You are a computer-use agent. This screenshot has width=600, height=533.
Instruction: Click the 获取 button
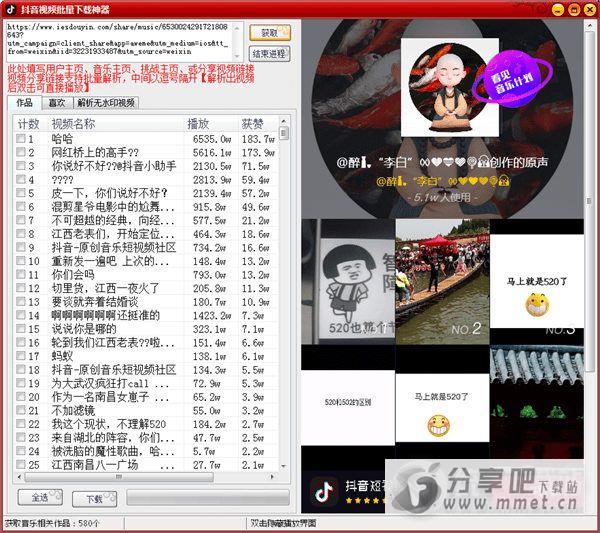(x=270, y=33)
